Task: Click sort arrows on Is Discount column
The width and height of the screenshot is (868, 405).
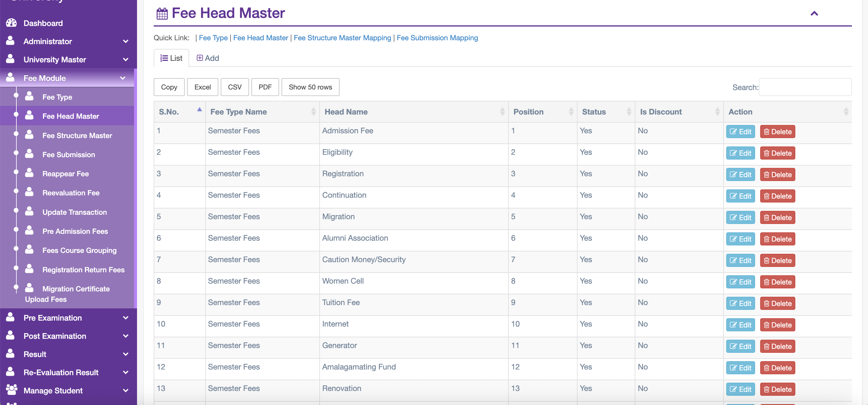Action: [717, 111]
